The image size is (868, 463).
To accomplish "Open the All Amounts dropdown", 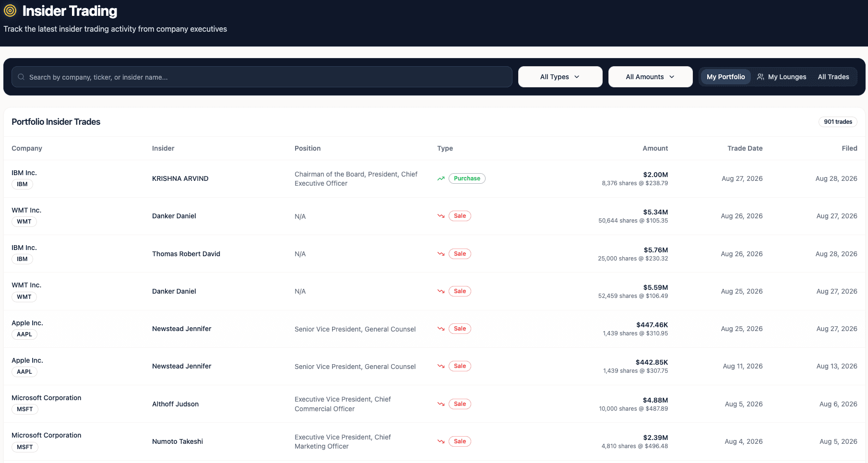I will (650, 77).
